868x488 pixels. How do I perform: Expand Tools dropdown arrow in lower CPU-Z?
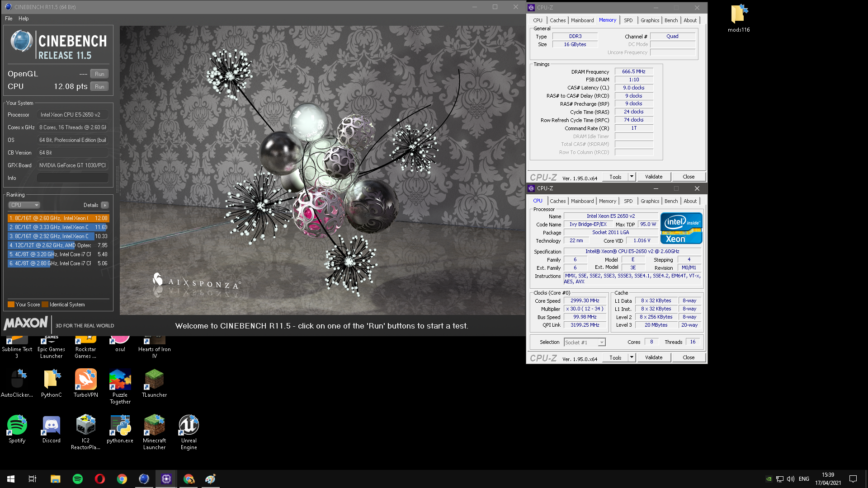632,358
